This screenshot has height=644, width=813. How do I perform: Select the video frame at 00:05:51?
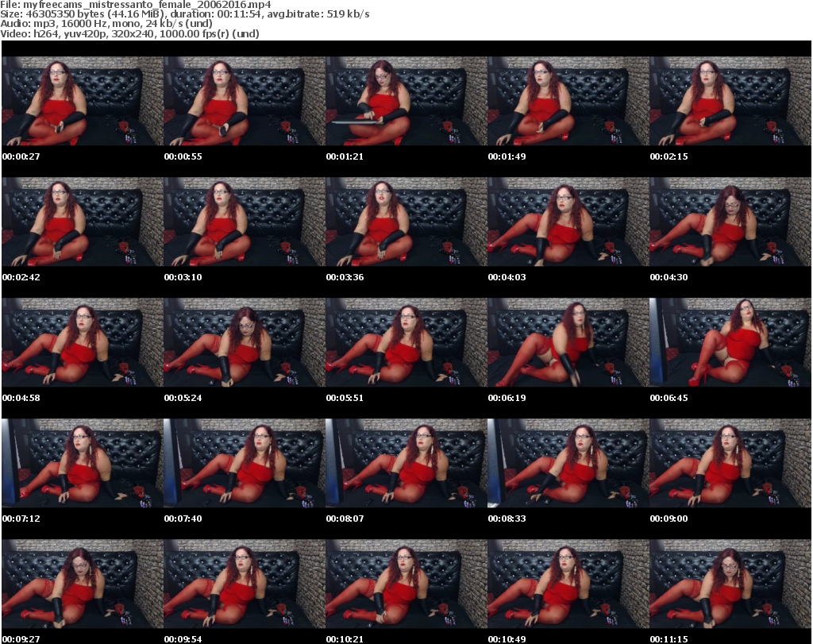coord(406,343)
